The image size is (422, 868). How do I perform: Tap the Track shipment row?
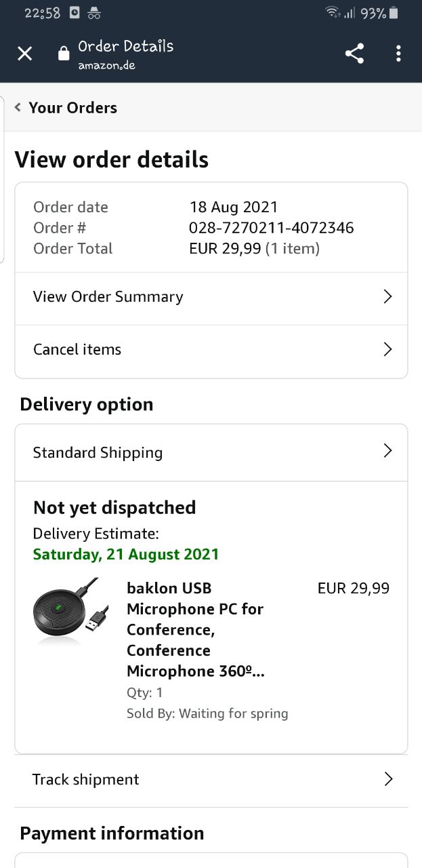tap(86, 780)
